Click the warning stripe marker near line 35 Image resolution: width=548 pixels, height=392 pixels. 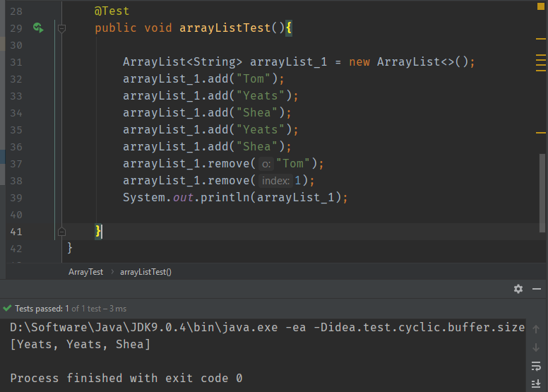tap(541, 133)
